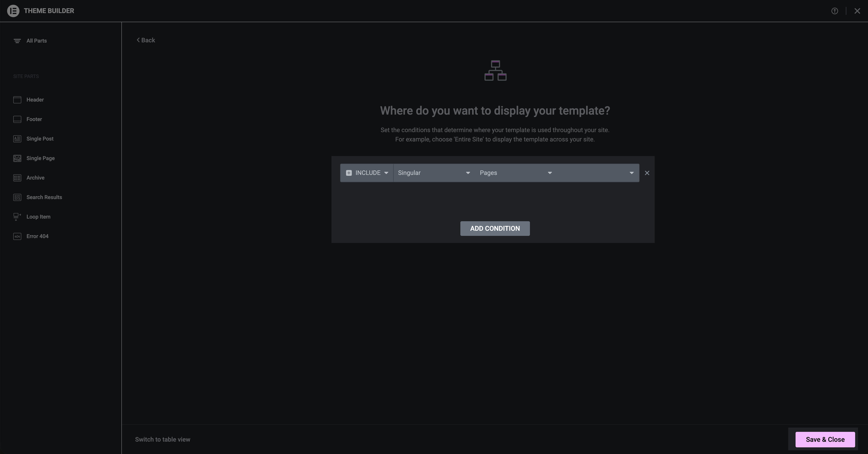Click the Error 404 icon
Viewport: 868px width, 454px height.
click(17, 236)
